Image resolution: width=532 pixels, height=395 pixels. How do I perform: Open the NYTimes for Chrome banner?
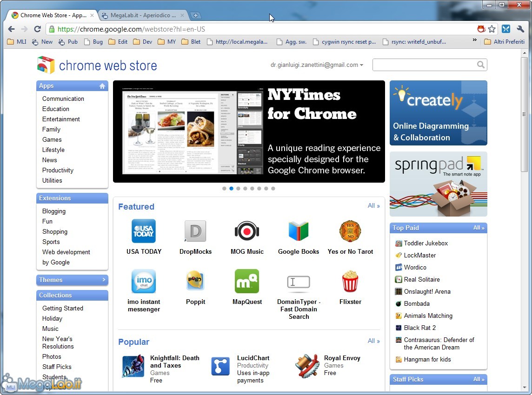tap(249, 132)
